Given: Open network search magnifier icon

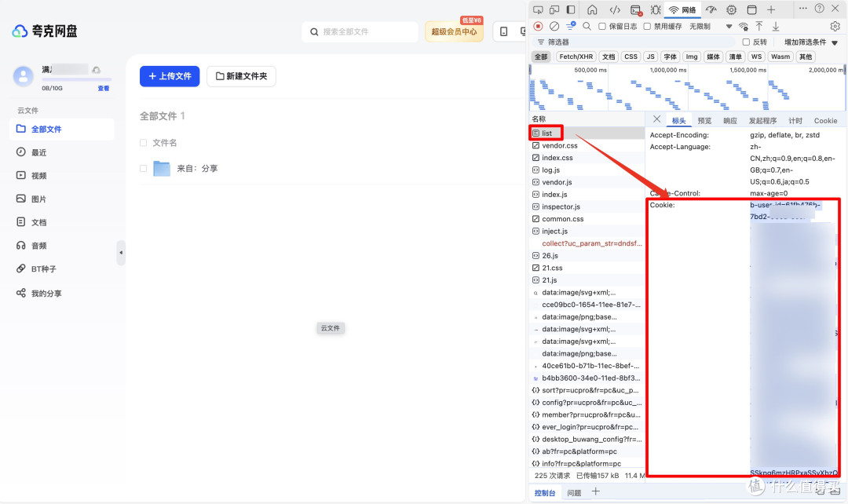Looking at the screenshot, I should point(587,26).
